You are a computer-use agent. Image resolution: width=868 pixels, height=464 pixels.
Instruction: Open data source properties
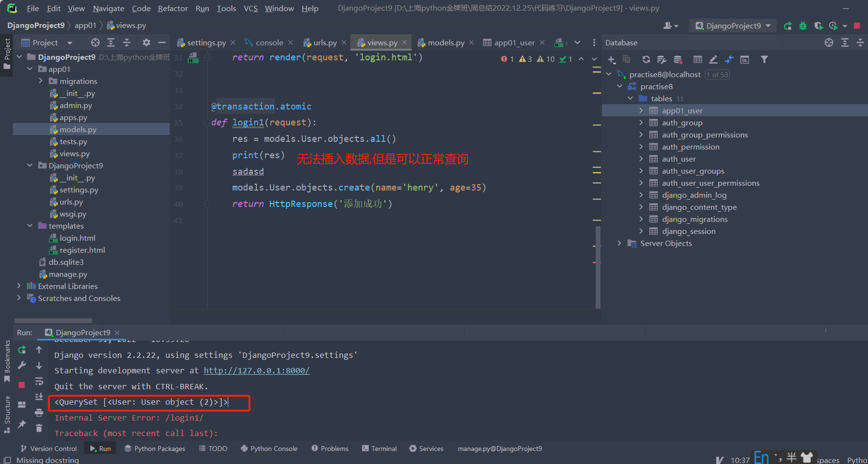click(x=662, y=59)
